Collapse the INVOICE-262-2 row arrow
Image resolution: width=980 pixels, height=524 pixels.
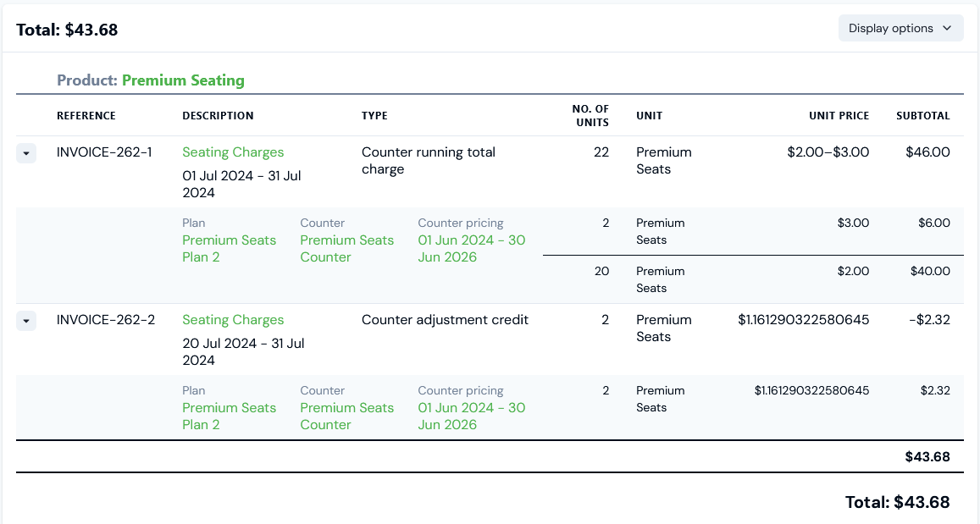[x=26, y=321]
